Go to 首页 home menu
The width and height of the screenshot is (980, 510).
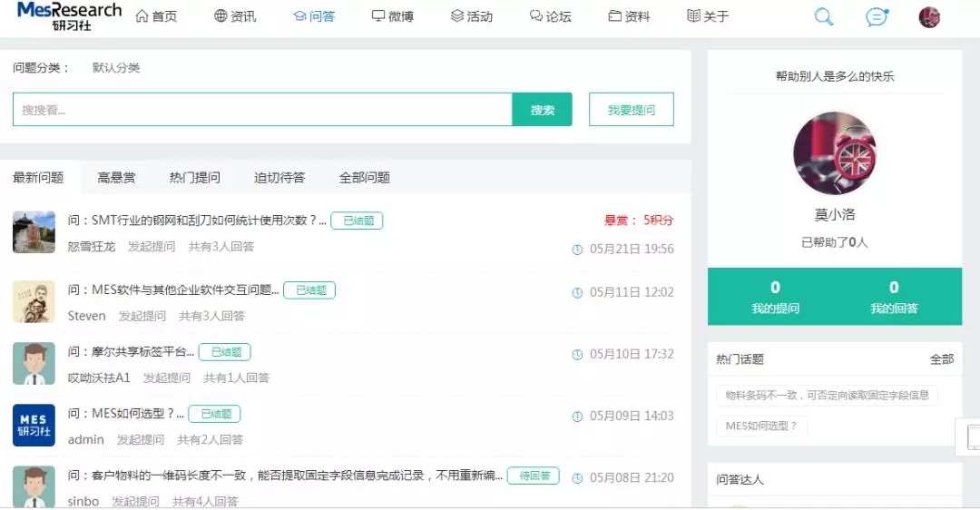pyautogui.click(x=156, y=16)
